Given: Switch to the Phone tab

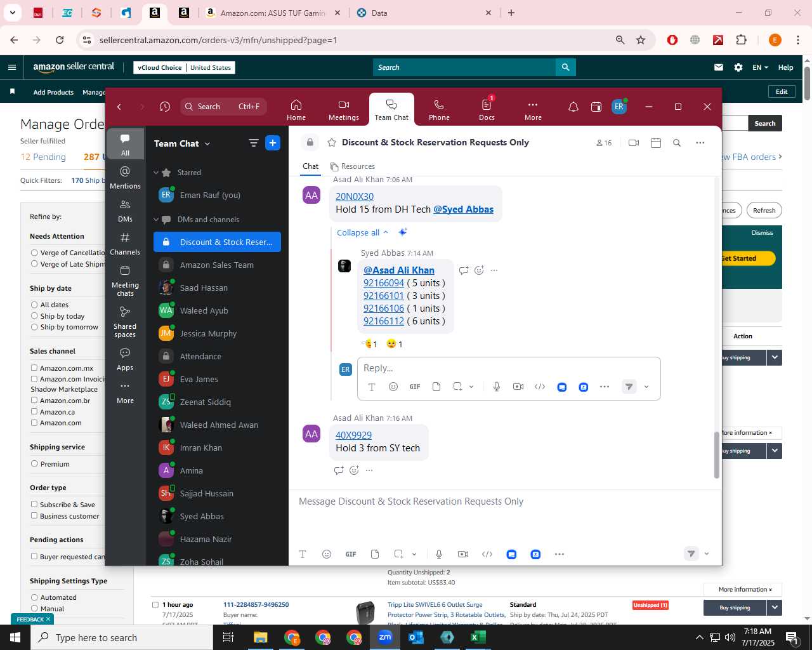Looking at the screenshot, I should pos(439,110).
